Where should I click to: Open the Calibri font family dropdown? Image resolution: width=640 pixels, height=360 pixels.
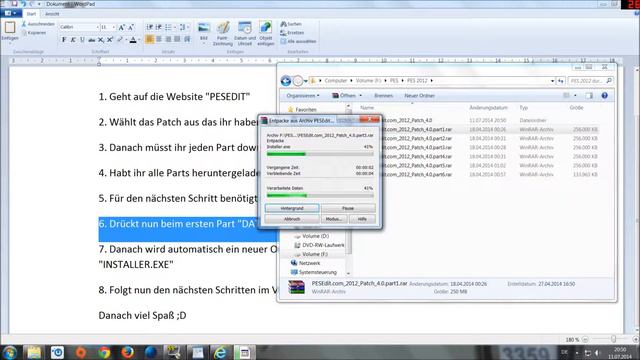(x=98, y=27)
